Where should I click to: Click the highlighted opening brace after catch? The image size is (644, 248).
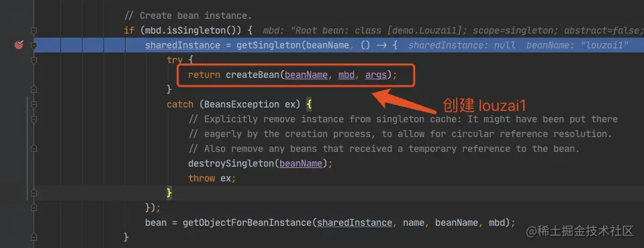pos(308,104)
